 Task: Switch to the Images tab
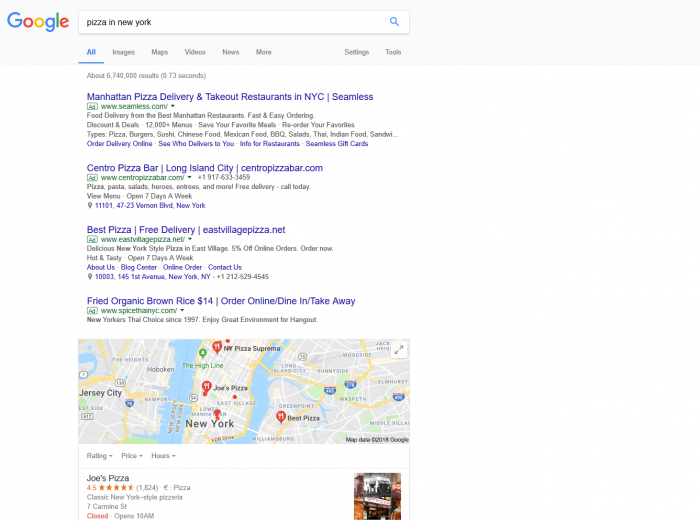point(123,52)
